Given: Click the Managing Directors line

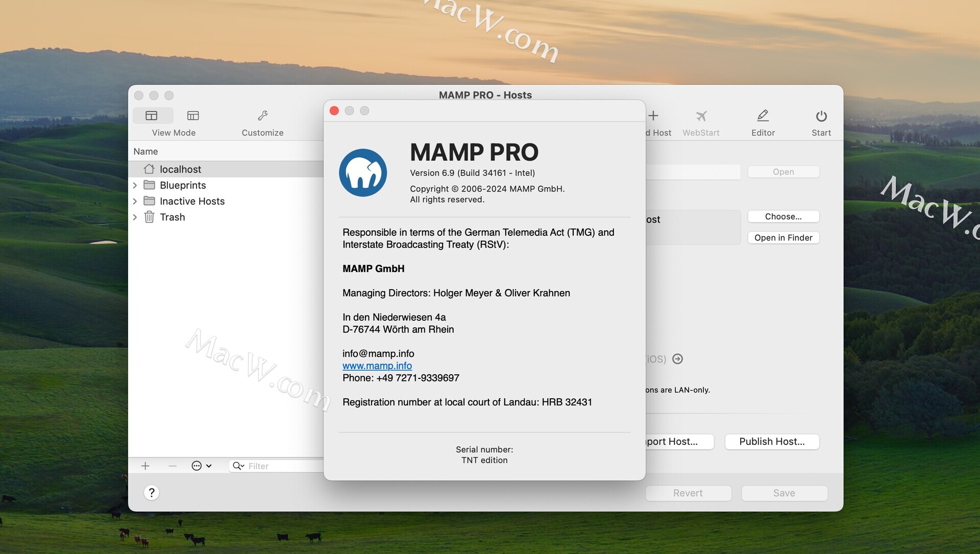Looking at the screenshot, I should [456, 293].
